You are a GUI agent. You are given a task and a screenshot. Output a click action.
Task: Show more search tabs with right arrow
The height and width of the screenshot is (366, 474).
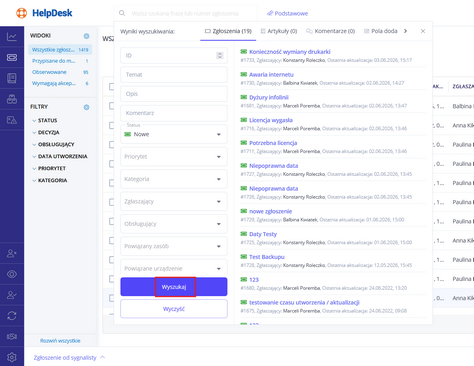405,31
